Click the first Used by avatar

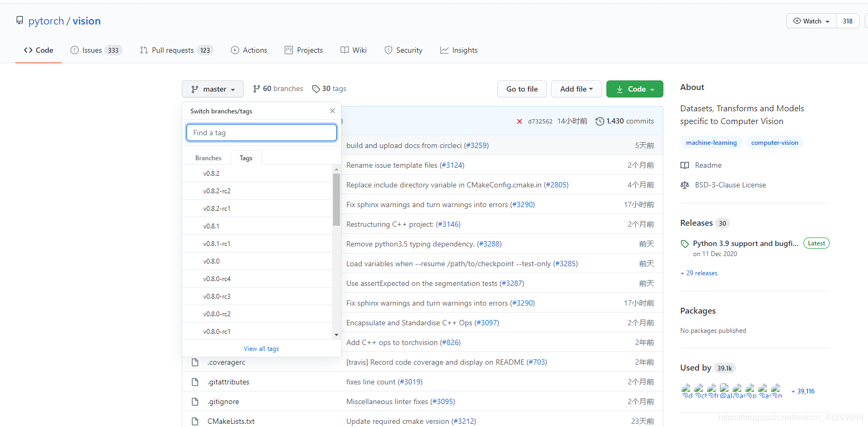pyautogui.click(x=686, y=390)
